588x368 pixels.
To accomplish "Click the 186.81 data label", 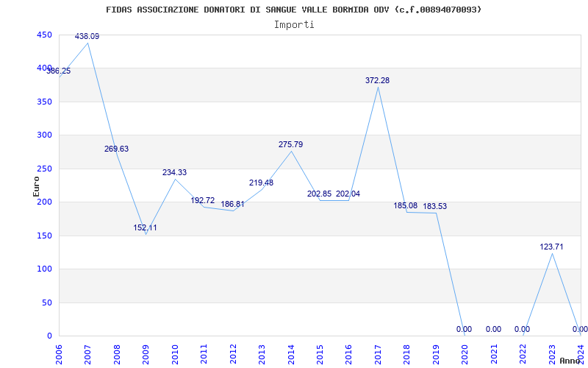I will [232, 205].
